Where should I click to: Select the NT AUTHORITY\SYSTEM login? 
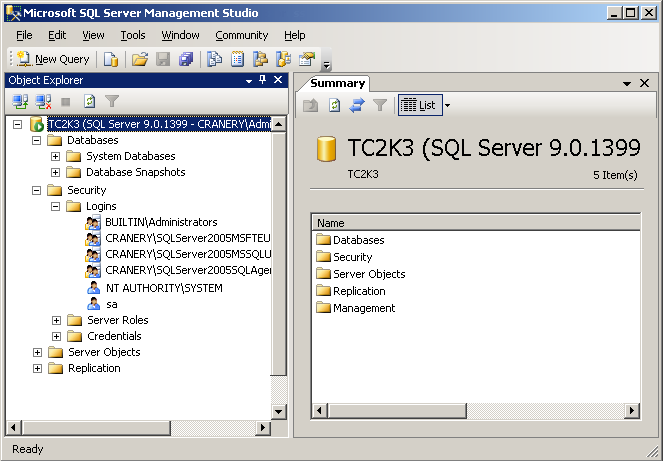[x=164, y=288]
